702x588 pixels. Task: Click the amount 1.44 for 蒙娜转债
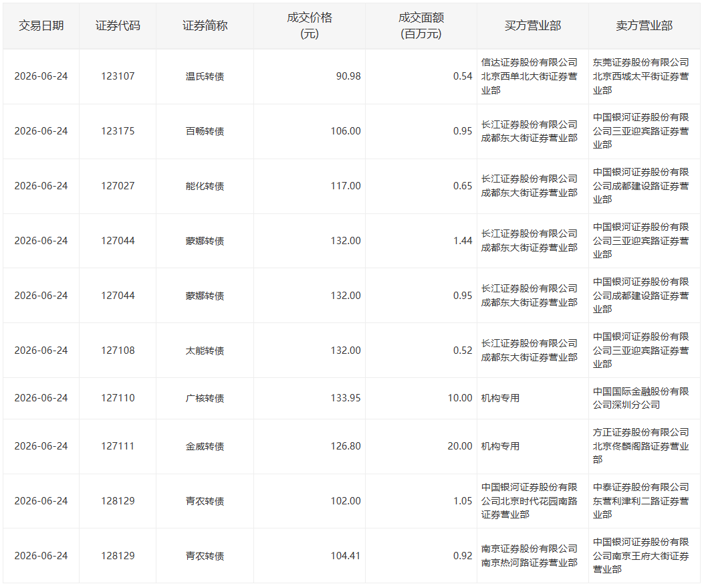pyautogui.click(x=463, y=241)
